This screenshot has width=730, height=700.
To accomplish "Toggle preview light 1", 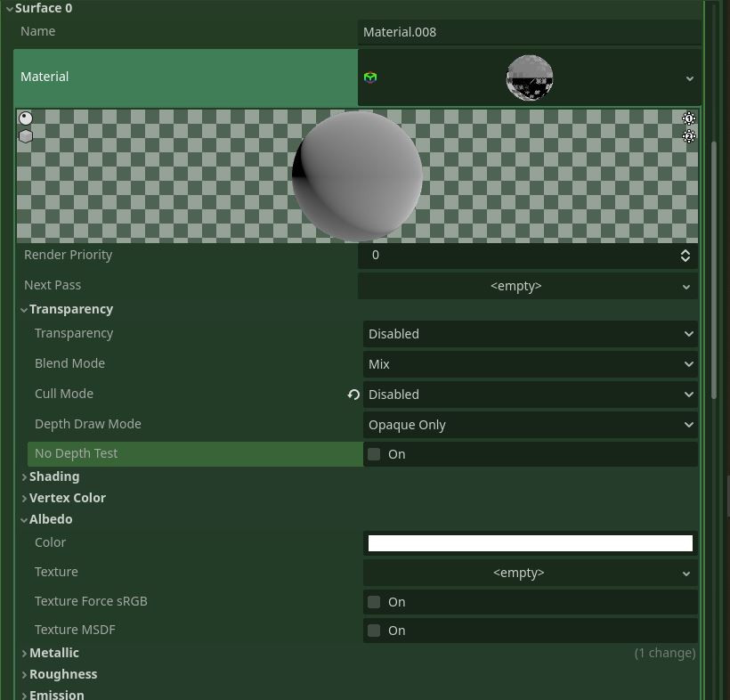I will coord(688,118).
